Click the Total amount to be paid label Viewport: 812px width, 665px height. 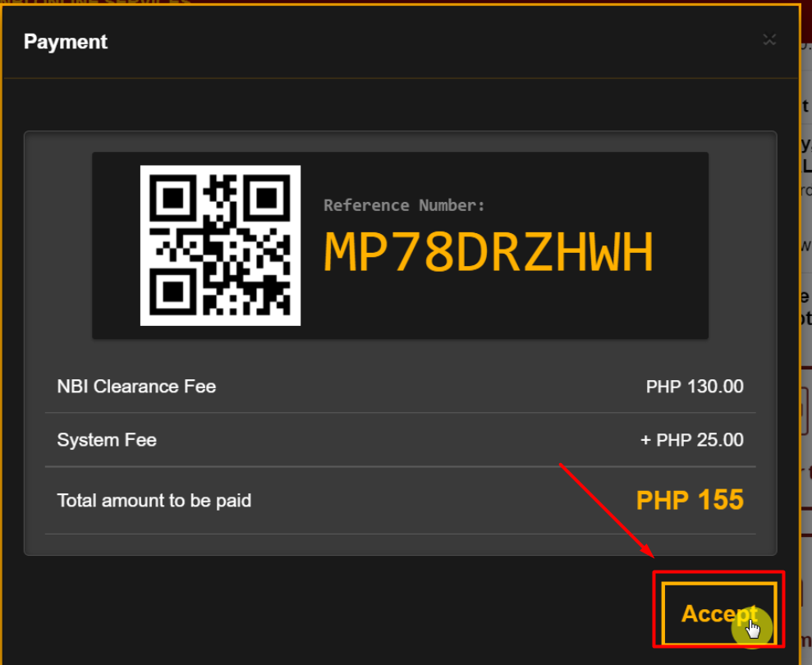(154, 499)
